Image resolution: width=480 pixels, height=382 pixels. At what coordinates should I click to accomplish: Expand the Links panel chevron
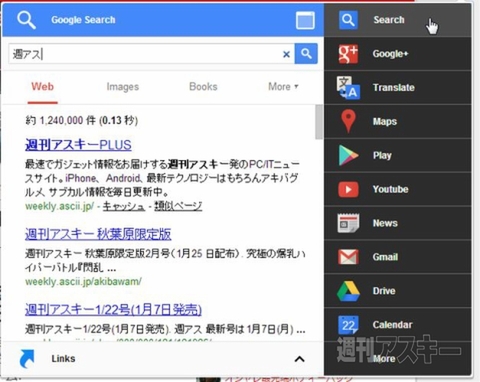(x=299, y=359)
